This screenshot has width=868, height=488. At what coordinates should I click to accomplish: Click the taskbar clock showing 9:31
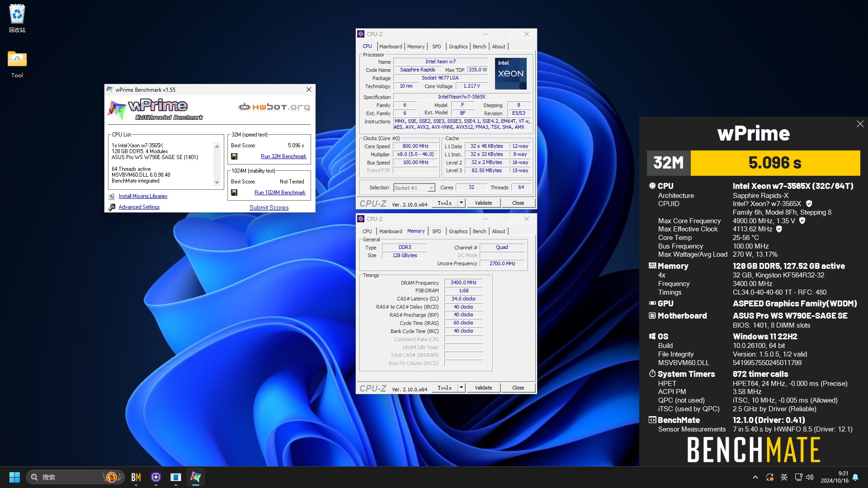click(x=835, y=477)
